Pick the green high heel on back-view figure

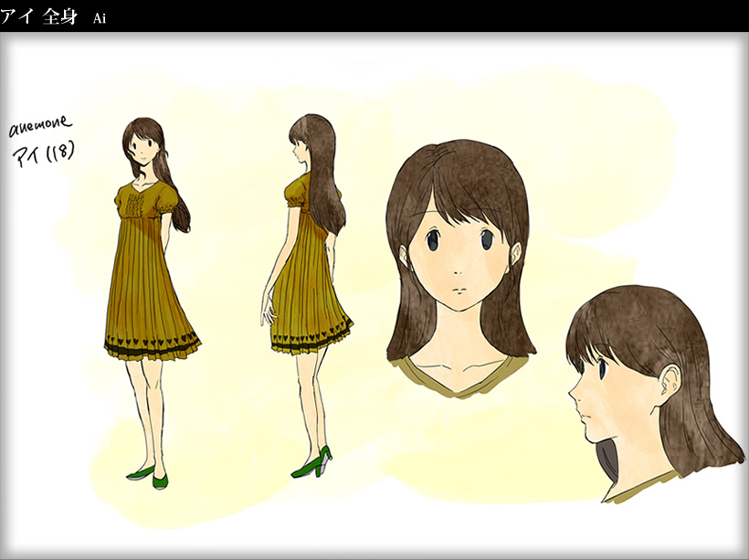click(x=311, y=464)
